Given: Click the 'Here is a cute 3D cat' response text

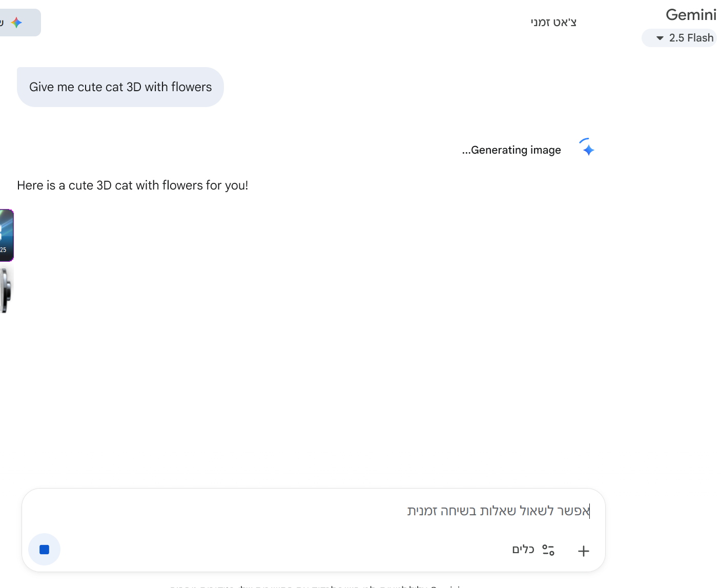Looking at the screenshot, I should tap(132, 185).
